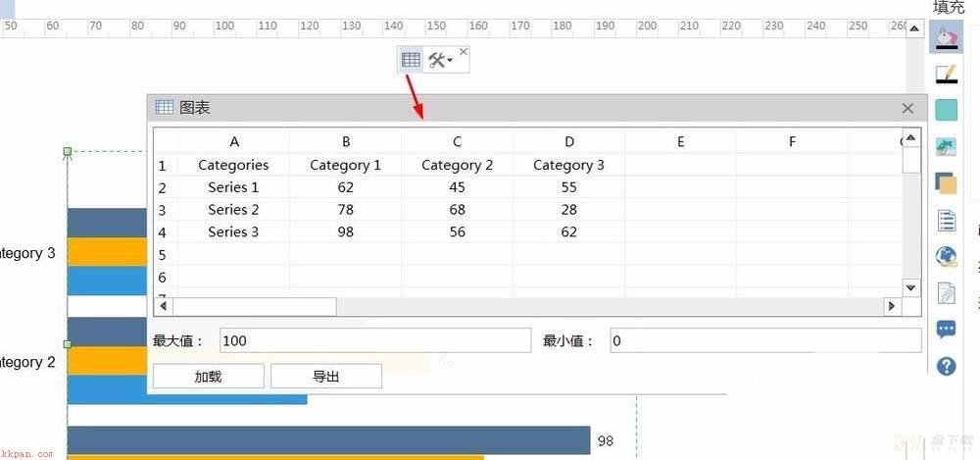Open the Comment speech bubble icon
This screenshot has width=980, height=460.
pos(947,329)
